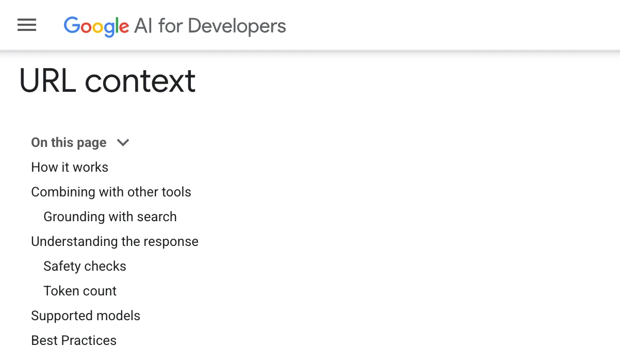Go to Combining with other tools
Image resolution: width=620 pixels, height=364 pixels.
(111, 192)
